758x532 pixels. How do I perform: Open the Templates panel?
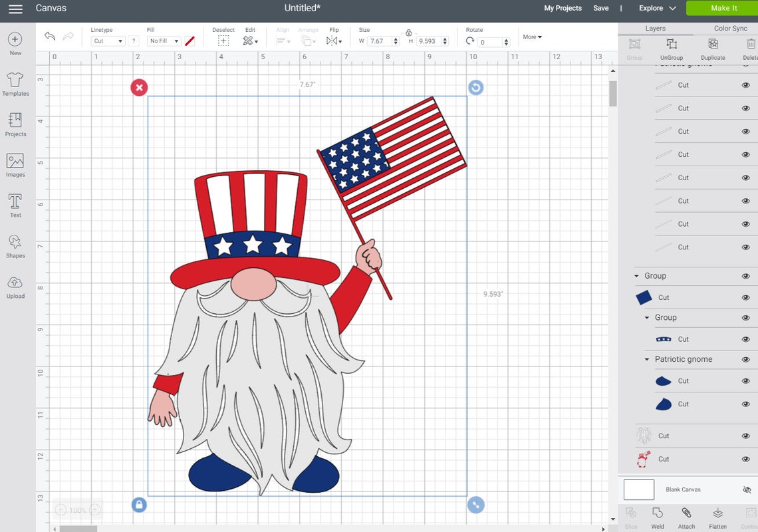pos(15,84)
